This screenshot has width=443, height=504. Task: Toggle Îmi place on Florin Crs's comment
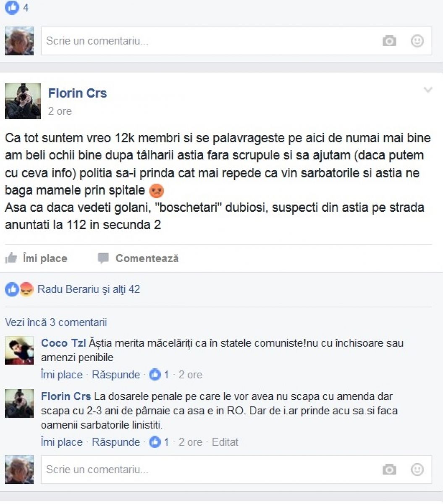click(62, 442)
